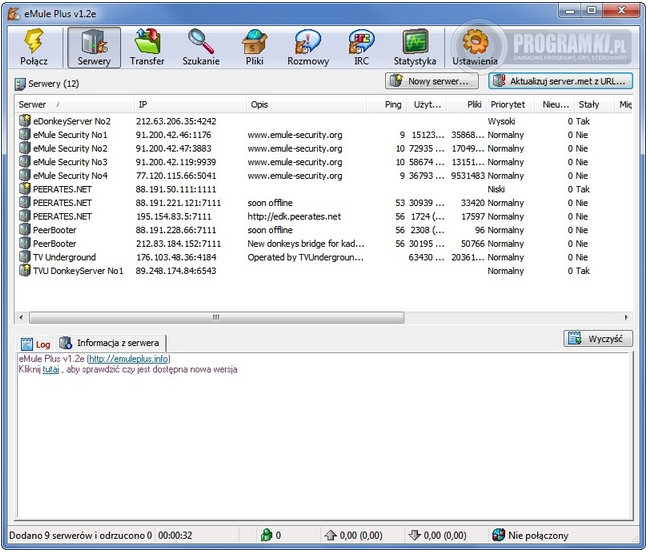Sort by the IP column header
Image resolution: width=649 pixels, height=553 pixels.
click(x=190, y=104)
